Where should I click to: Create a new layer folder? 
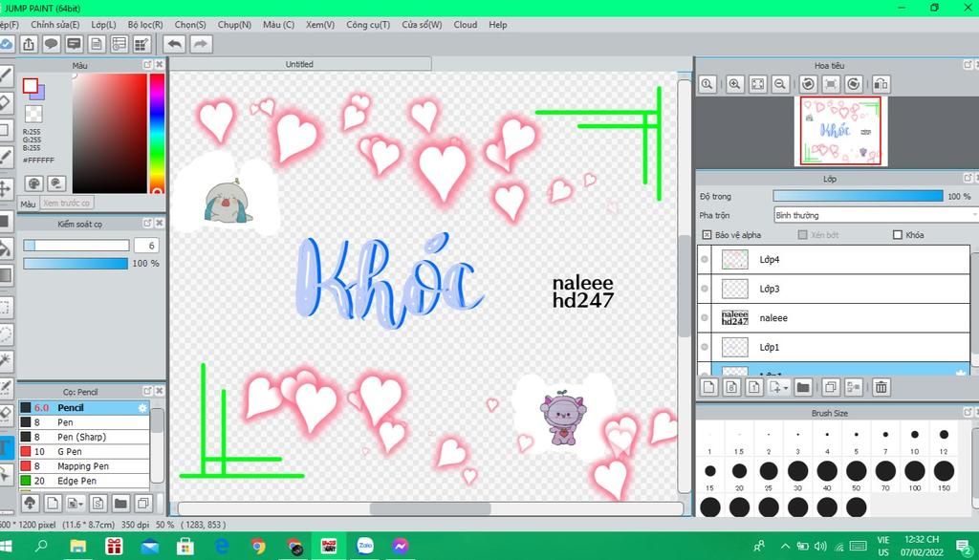tap(803, 388)
